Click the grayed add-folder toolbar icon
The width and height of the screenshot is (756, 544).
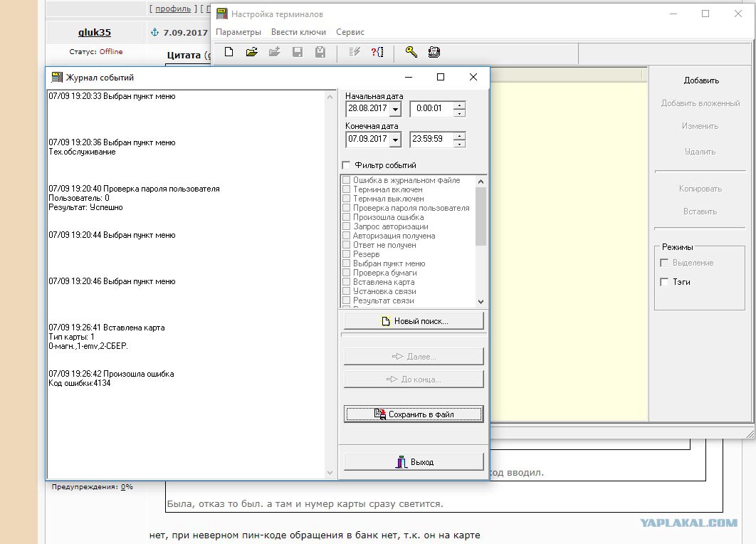click(275, 52)
